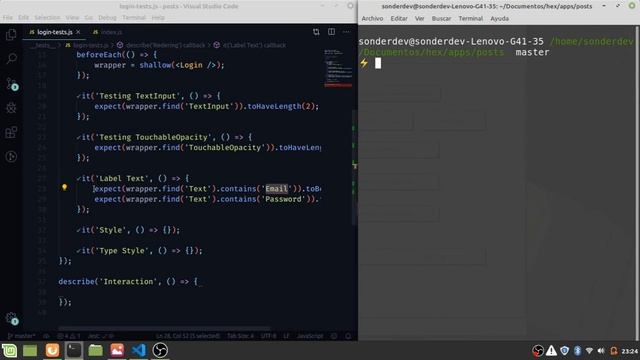This screenshot has height=360, width=640.
Task: Open the test/run view icon below Extensions
Action: (11, 156)
